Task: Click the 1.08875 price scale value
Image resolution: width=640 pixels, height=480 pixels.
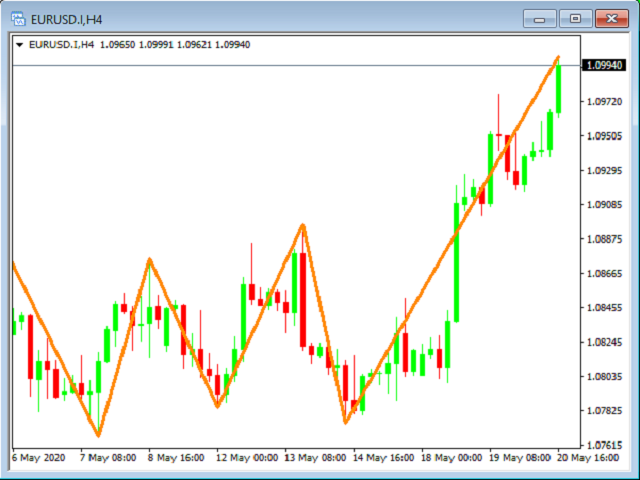Action: (604, 239)
